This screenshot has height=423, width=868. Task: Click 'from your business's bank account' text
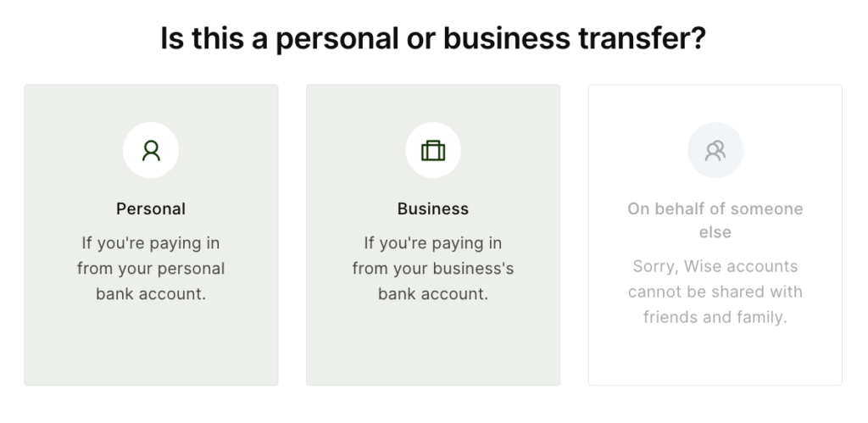tap(433, 281)
